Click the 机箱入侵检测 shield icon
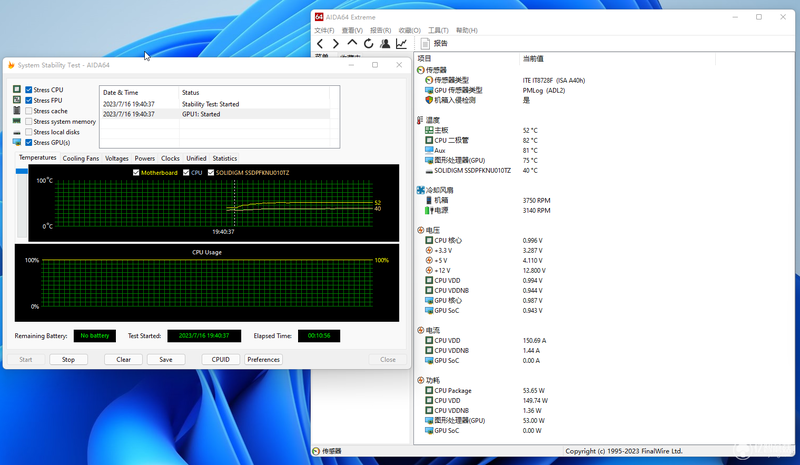The image size is (800, 465). click(429, 100)
